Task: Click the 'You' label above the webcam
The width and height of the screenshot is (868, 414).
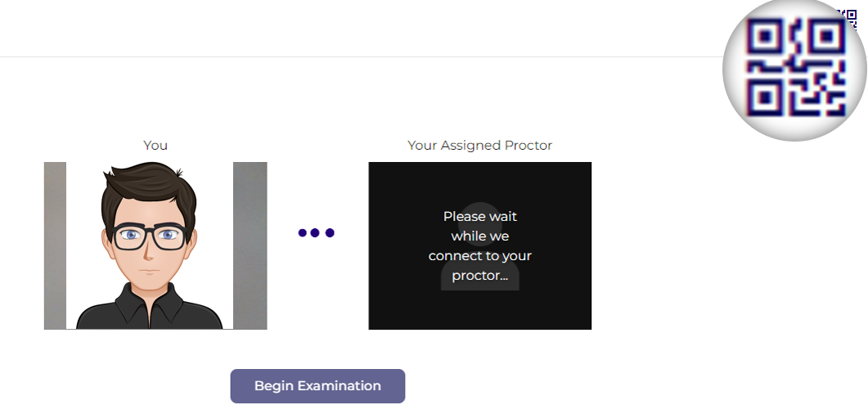Action: click(x=155, y=146)
